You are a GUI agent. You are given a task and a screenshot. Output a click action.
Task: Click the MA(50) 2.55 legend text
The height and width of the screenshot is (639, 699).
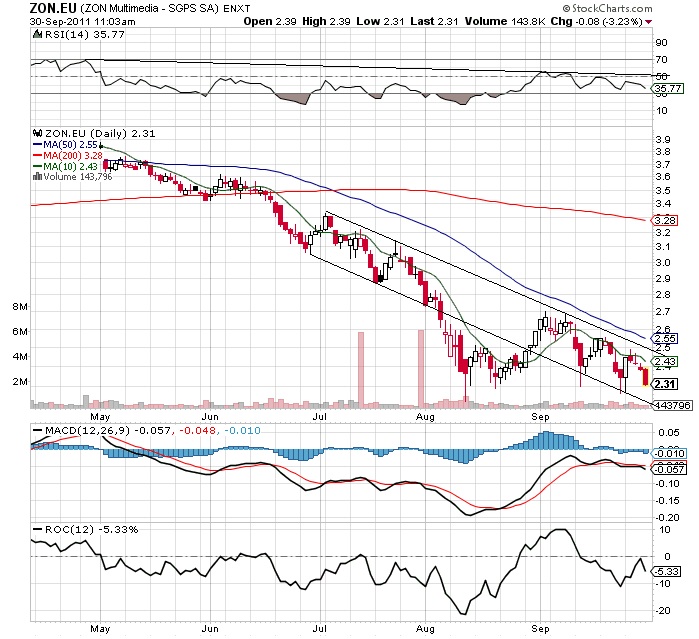click(x=70, y=144)
